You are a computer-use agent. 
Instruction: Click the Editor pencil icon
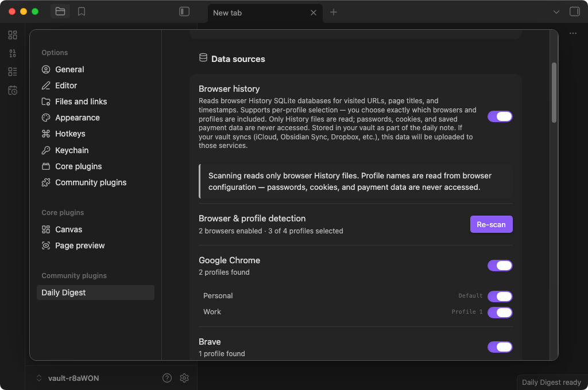pos(46,85)
